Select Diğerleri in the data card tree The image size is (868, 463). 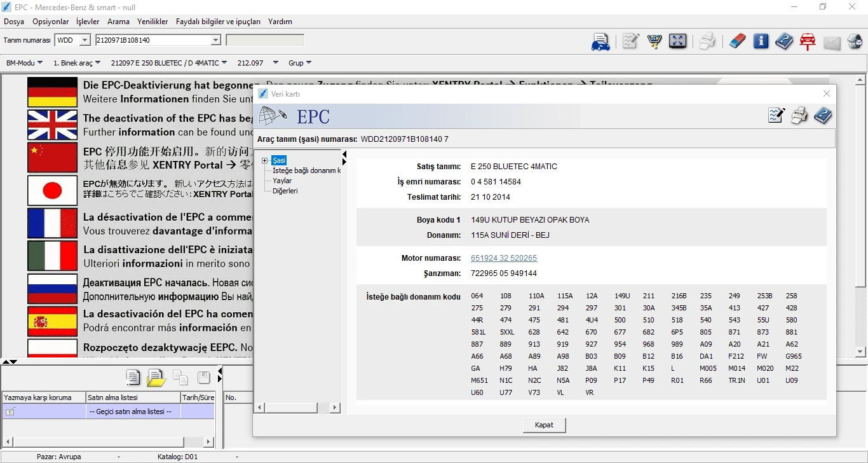(285, 191)
